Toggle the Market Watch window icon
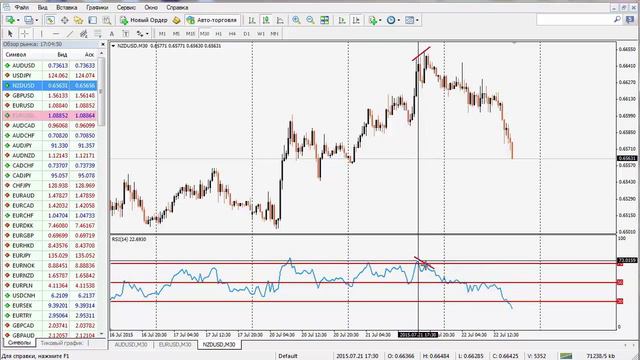This screenshot has width=640, height=360. pyautogui.click(x=50, y=20)
